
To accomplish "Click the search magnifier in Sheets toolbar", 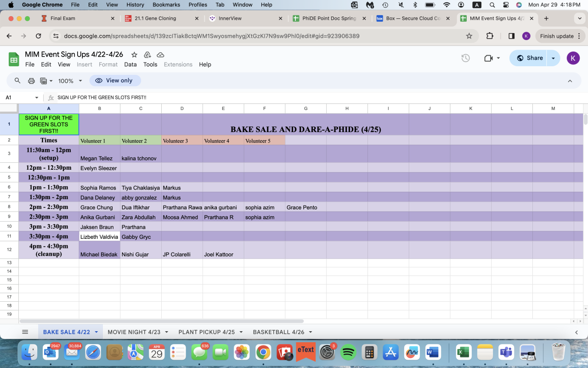I will [17, 80].
